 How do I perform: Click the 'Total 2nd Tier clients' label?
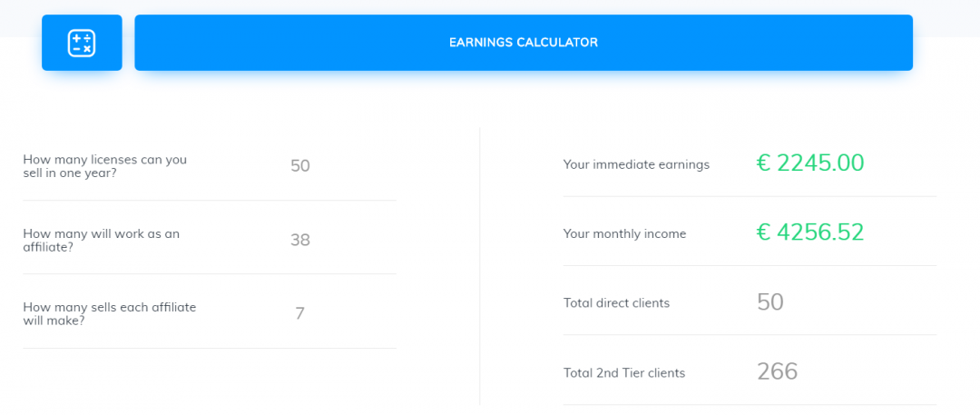pyautogui.click(x=624, y=372)
